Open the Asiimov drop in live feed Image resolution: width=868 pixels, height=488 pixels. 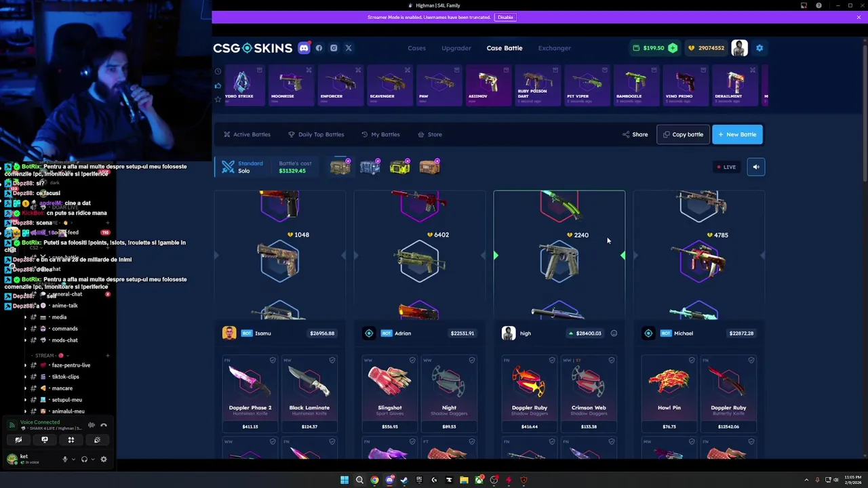coord(488,85)
